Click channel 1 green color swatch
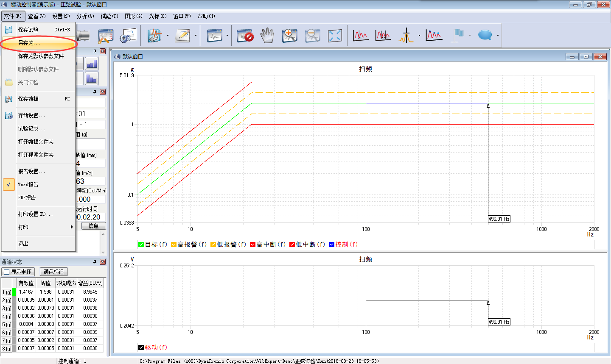Image resolution: width=611 pixels, height=364 pixels. click(x=14, y=292)
